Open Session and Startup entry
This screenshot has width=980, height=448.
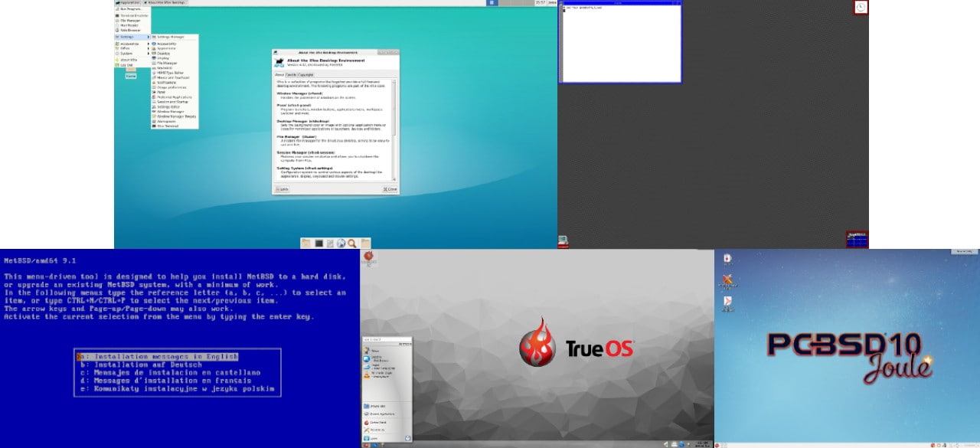(x=175, y=102)
